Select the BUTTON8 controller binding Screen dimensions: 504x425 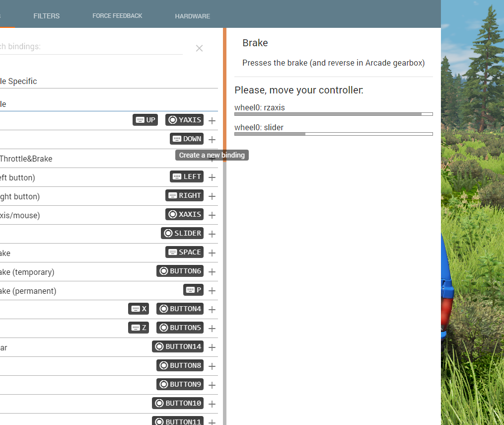click(x=180, y=365)
